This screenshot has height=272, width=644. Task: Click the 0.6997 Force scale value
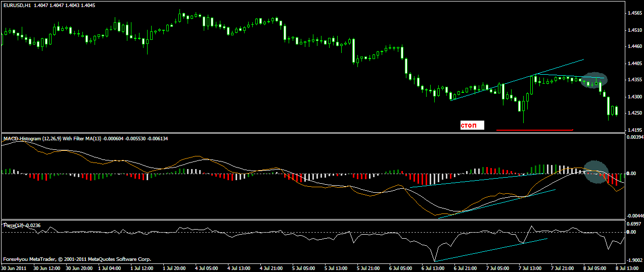tap(634, 224)
